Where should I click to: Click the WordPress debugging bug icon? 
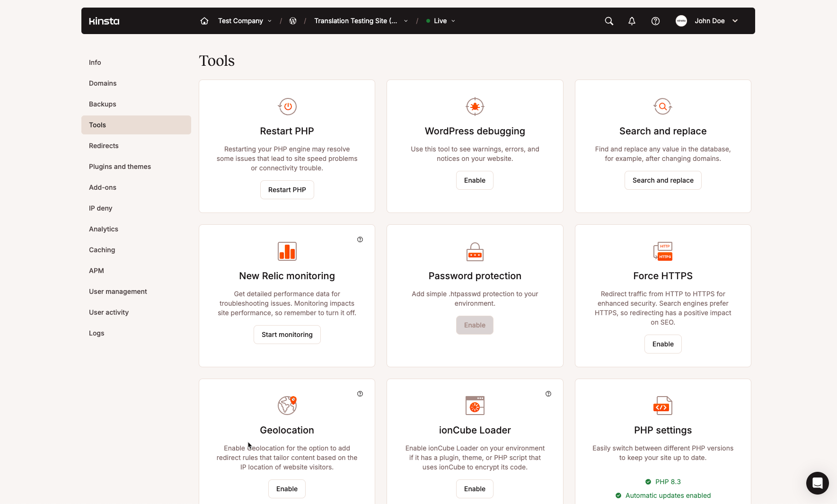tap(475, 106)
